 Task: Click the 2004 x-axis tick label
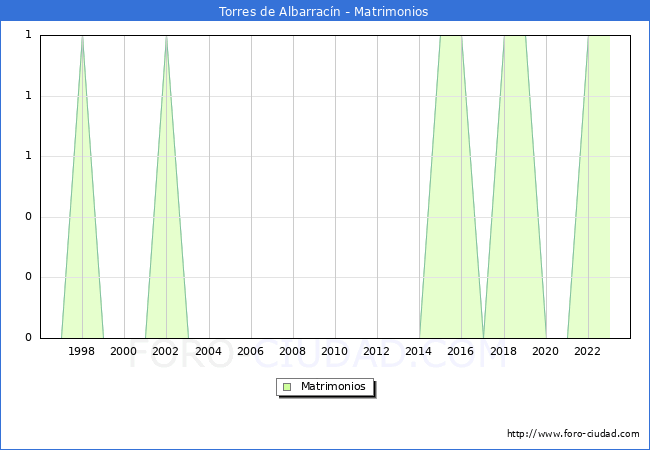208,351
